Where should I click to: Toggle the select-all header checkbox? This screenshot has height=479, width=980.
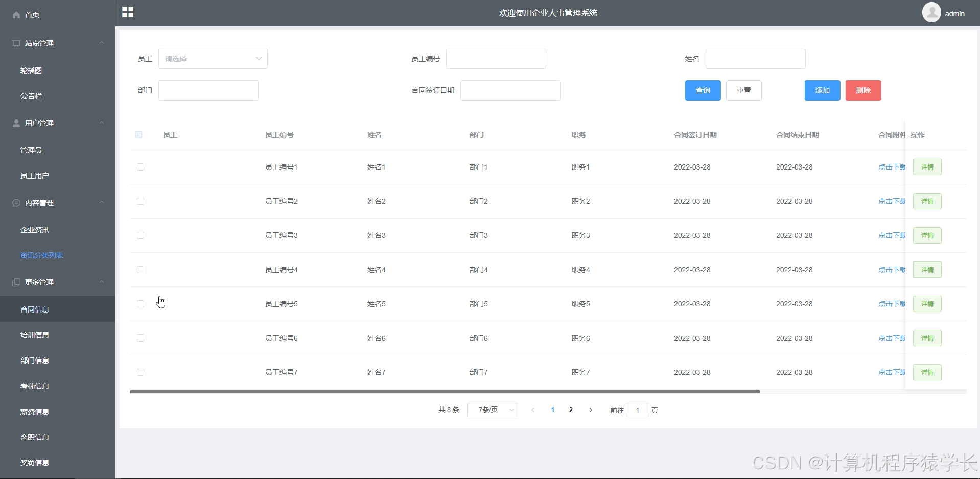(138, 135)
